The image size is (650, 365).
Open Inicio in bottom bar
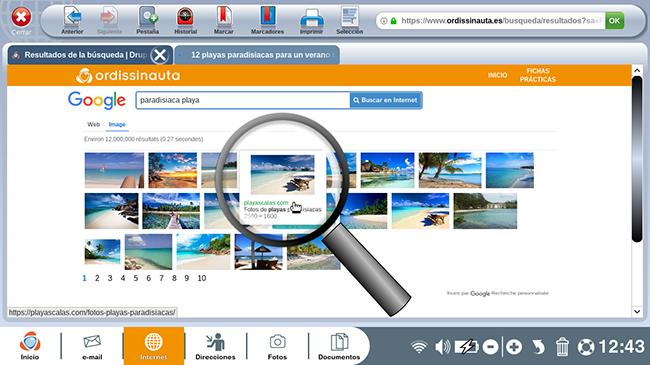(30, 346)
